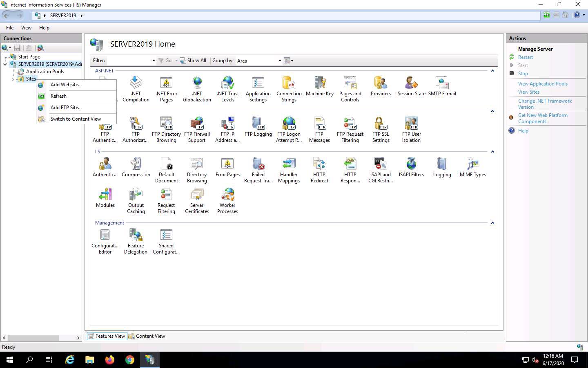Click into the Filter text field
The height and width of the screenshot is (368, 588).
[129, 61]
